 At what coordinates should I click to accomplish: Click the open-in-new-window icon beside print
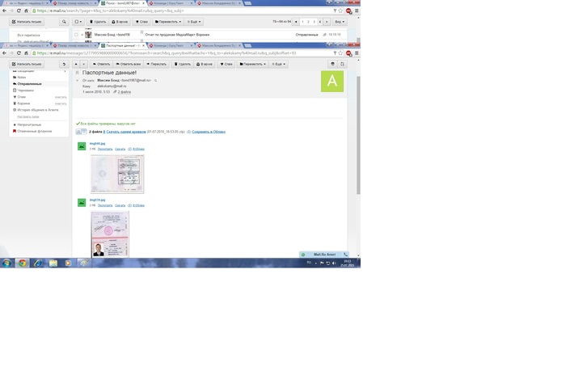[x=342, y=64]
